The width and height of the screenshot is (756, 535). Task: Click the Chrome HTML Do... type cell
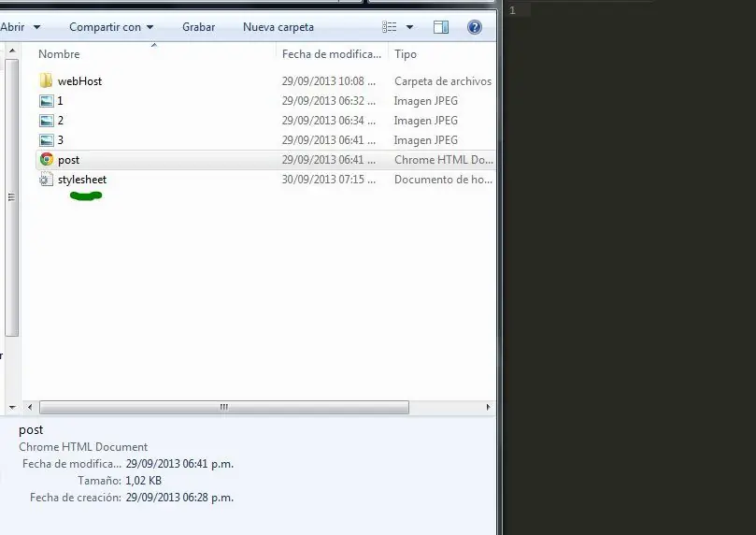click(x=444, y=160)
